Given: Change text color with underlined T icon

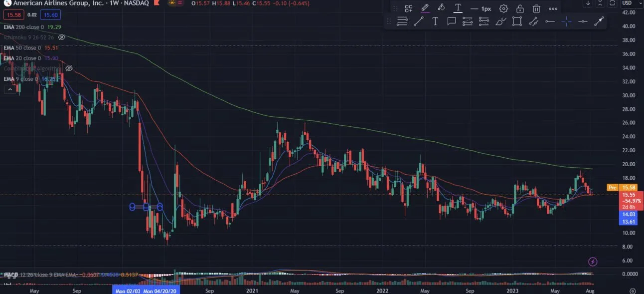Looking at the screenshot, I should pos(458,8).
